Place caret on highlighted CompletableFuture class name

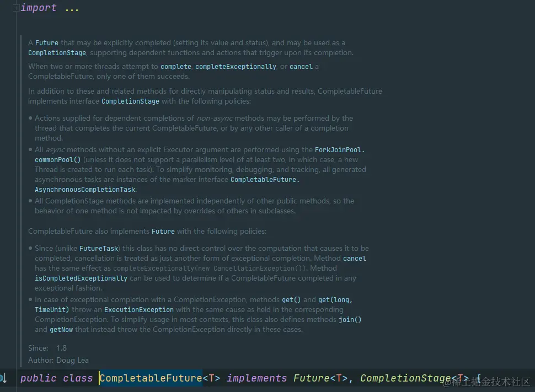point(151,378)
